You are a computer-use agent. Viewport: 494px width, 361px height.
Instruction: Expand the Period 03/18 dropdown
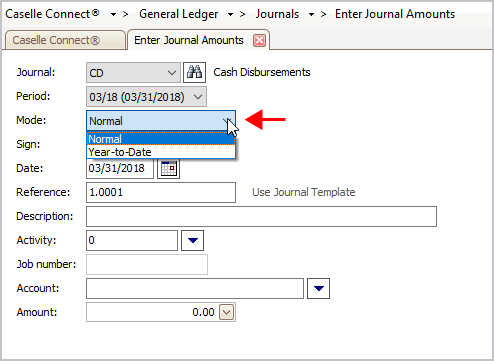[x=198, y=97]
